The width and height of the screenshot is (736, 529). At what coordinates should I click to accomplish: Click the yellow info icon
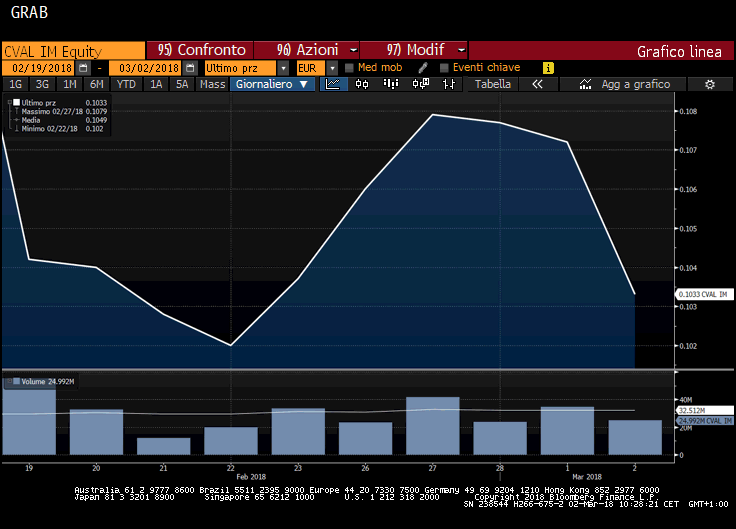click(548, 67)
